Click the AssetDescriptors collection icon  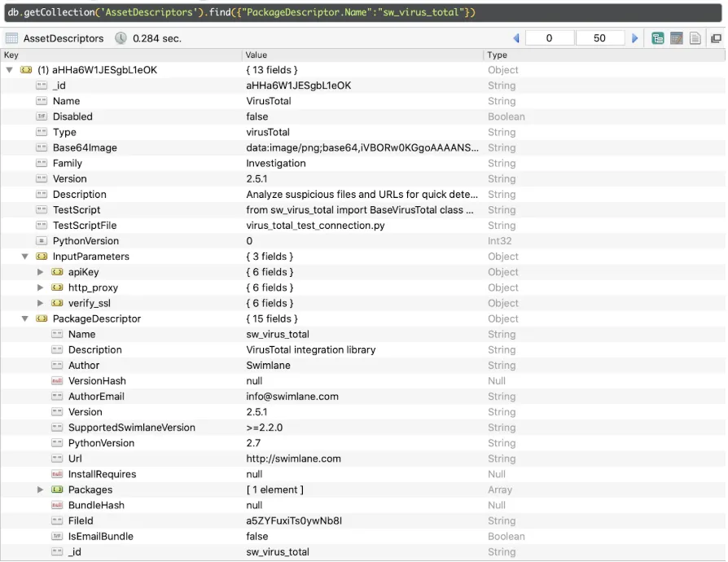[x=11, y=38]
